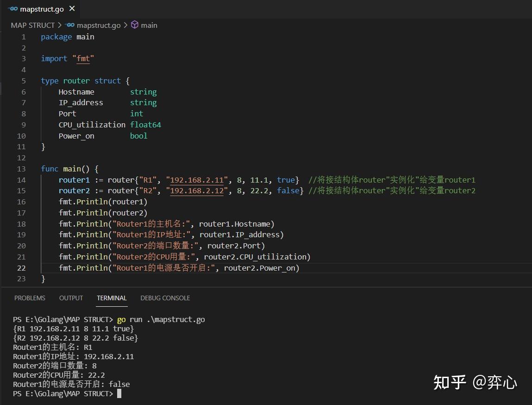Click the purple main symbol cube icon in breadcrumbs
This screenshot has width=532, height=405.
133,25
